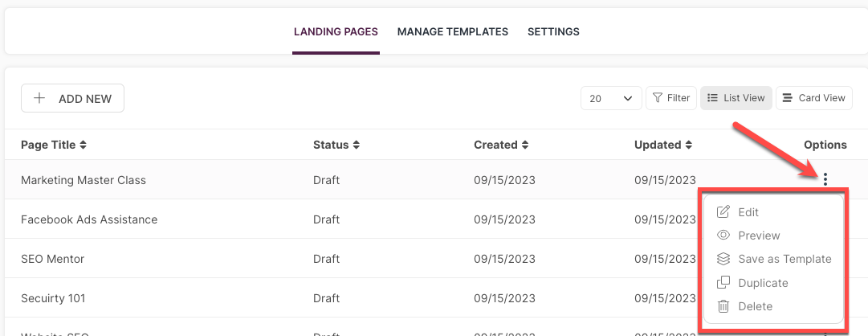This screenshot has height=336, width=868.
Task: Click the pencil Edit icon in menu
Action: [x=723, y=211]
